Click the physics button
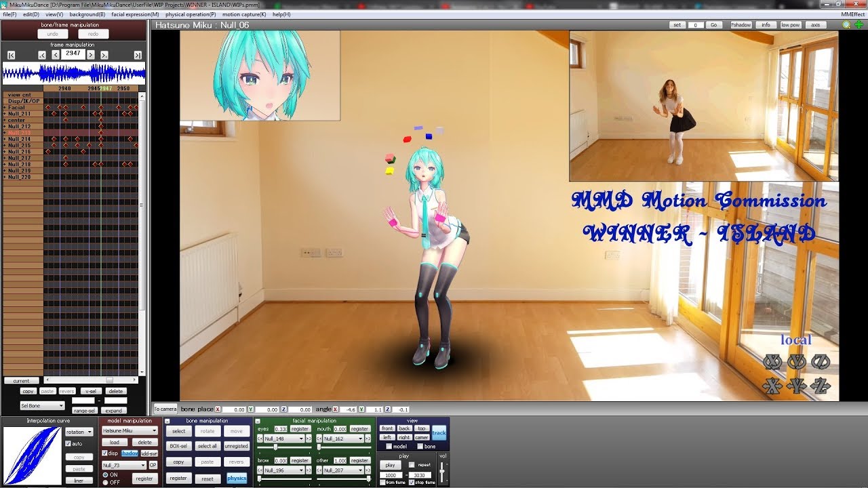868x488 pixels. [237, 478]
